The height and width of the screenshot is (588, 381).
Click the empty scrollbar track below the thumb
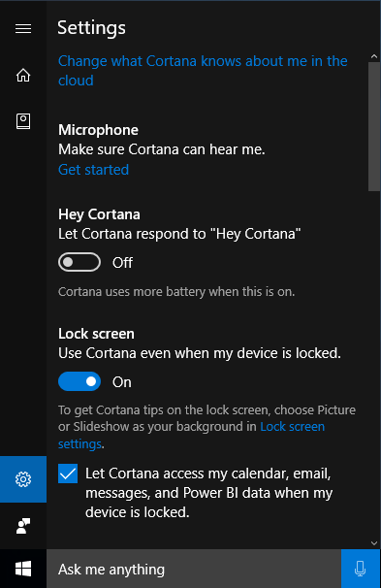[374, 364]
